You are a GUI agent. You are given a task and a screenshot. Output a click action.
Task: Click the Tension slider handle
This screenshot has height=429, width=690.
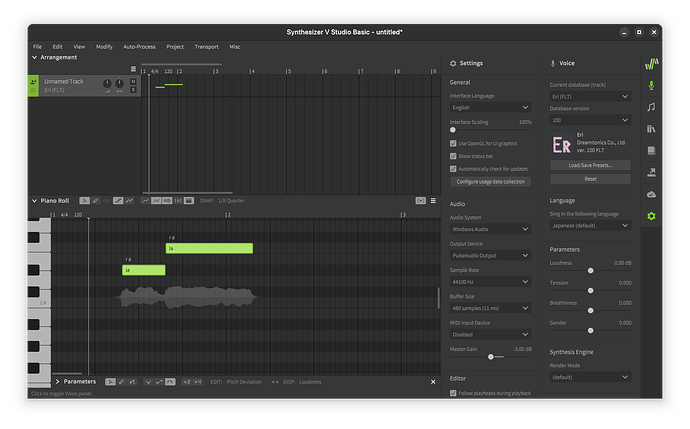[x=591, y=291]
